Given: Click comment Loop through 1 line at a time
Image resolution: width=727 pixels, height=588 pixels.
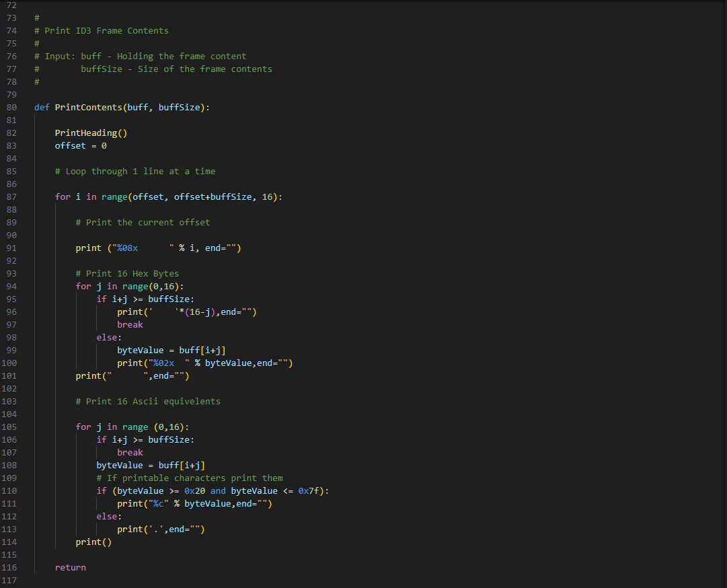Looking at the screenshot, I should (x=135, y=171).
